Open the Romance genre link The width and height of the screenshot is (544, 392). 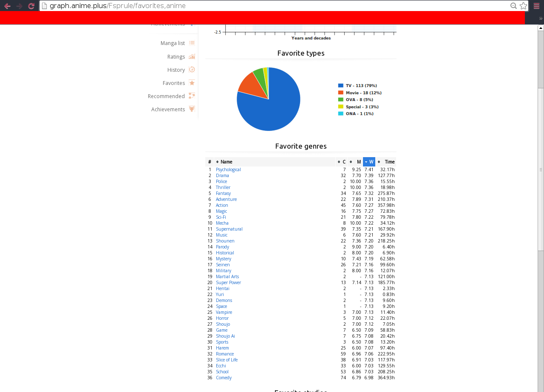225,354
